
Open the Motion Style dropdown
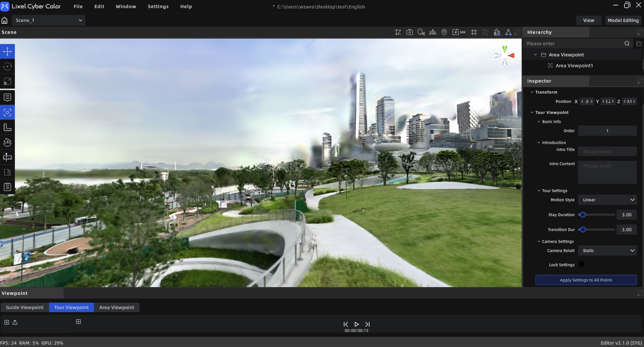[x=607, y=200]
